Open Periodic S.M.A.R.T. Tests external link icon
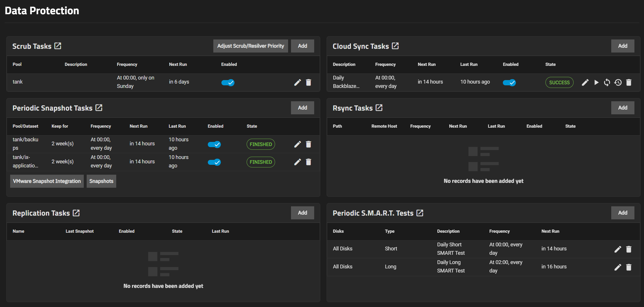Screen dimensions: 644x307 [x=420, y=213]
